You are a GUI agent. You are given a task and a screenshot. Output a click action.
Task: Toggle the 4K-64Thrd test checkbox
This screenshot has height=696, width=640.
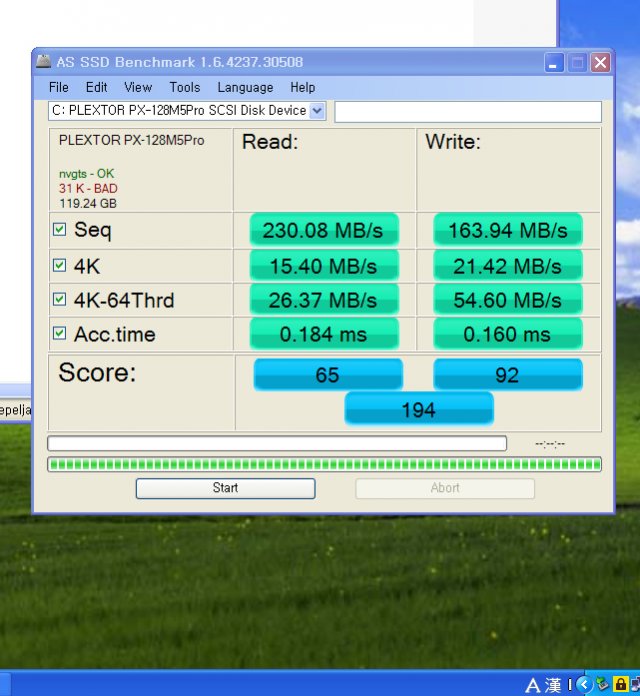[x=59, y=299]
